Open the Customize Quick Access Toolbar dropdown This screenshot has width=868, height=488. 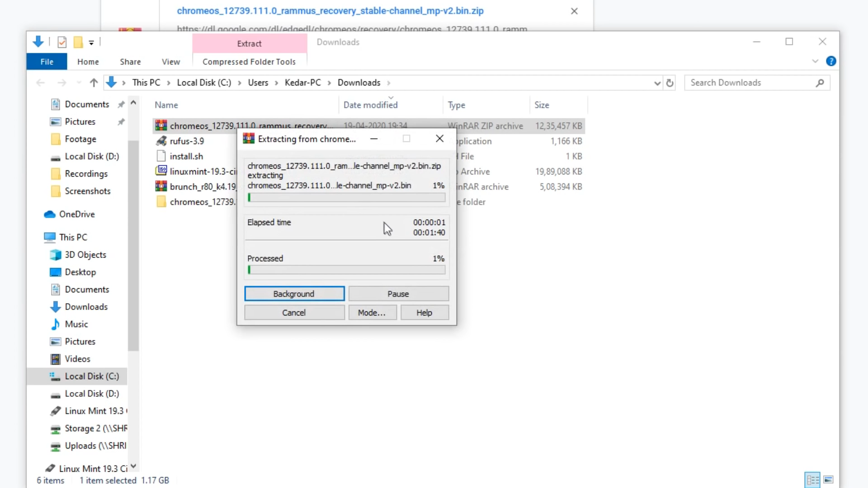(x=91, y=42)
